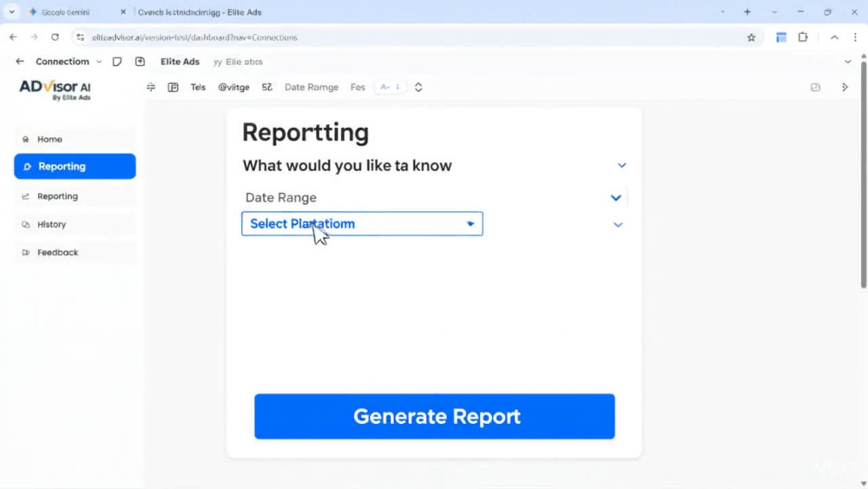Viewport: 868px width, 489px height.
Task: Open the tab search dropdown arrow
Action: [11, 11]
